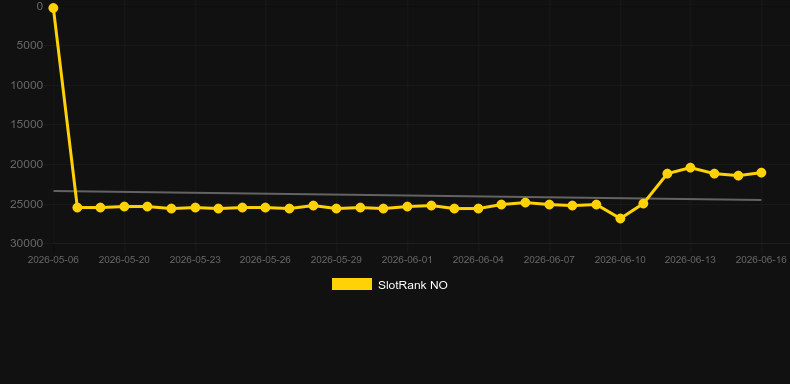
Task: Select the final data point at 2026-06-16
Action: pos(761,173)
